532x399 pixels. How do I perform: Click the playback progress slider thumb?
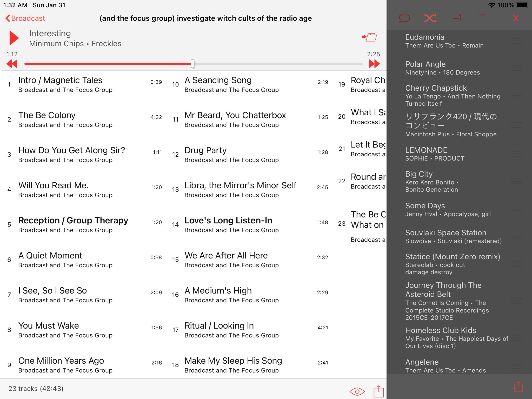click(x=192, y=64)
